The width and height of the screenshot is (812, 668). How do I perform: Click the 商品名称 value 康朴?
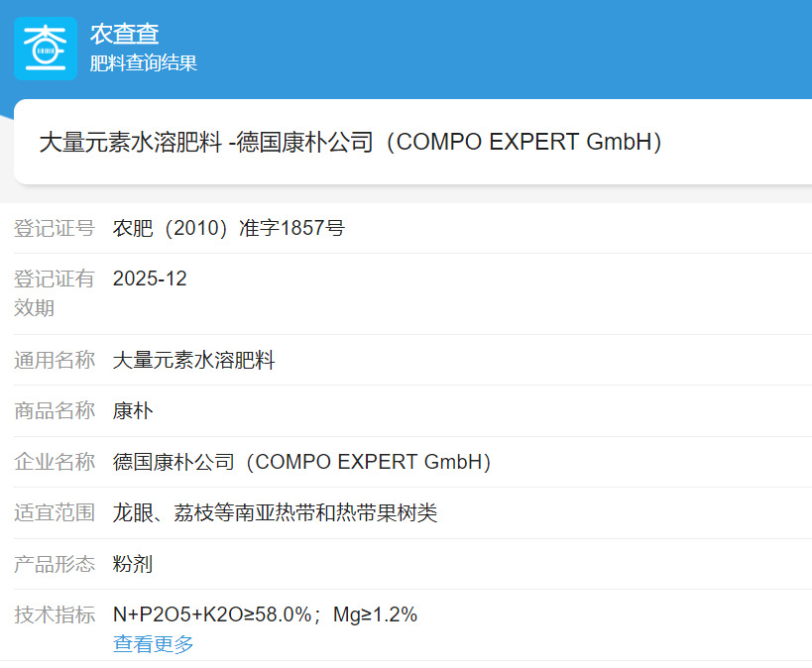tap(133, 410)
